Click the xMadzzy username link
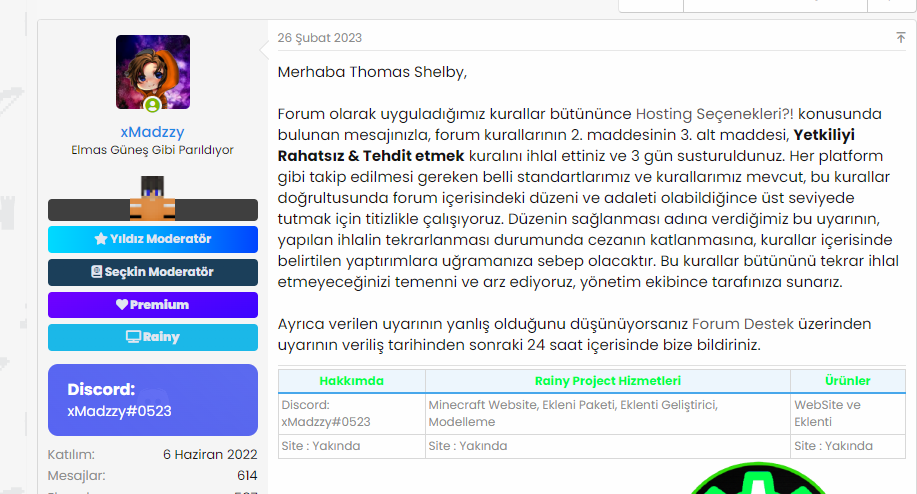The height and width of the screenshot is (494, 917). click(x=153, y=132)
